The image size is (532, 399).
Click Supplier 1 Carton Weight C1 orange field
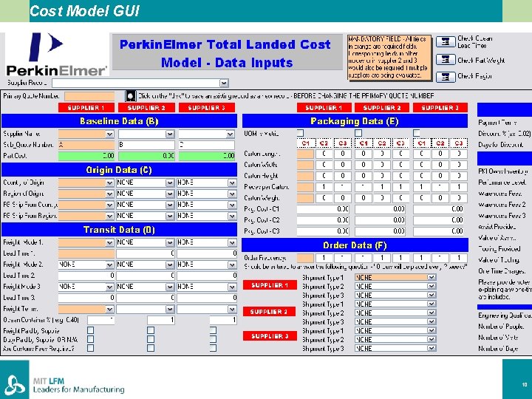tap(305, 198)
